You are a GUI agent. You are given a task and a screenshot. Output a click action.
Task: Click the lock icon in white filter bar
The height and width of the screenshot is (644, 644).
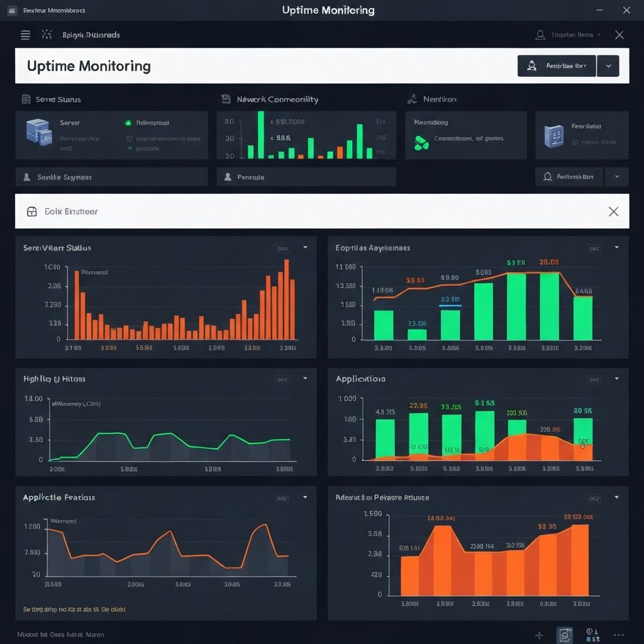(x=32, y=212)
